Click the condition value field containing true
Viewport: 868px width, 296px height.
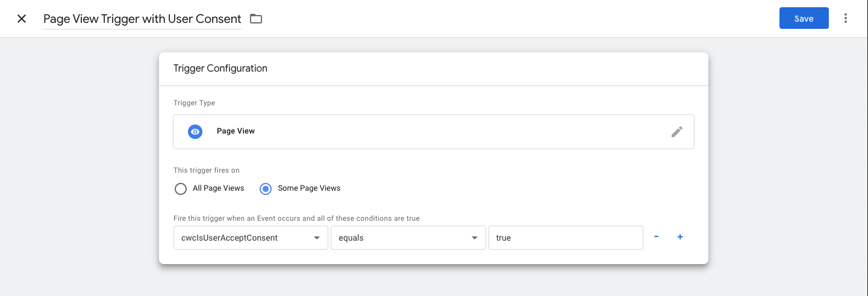[566, 238]
